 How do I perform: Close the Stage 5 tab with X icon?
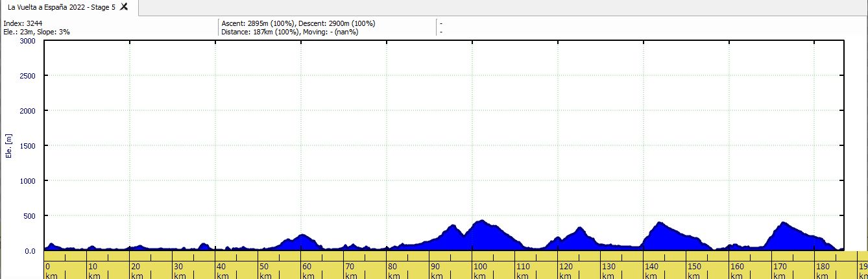click(x=124, y=6)
